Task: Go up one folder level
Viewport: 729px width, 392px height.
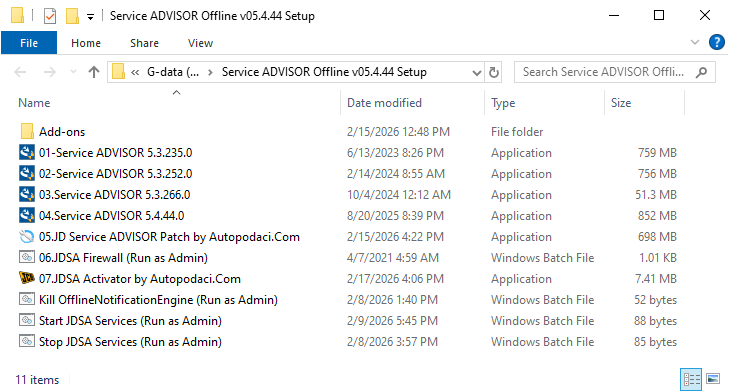Action: (94, 72)
